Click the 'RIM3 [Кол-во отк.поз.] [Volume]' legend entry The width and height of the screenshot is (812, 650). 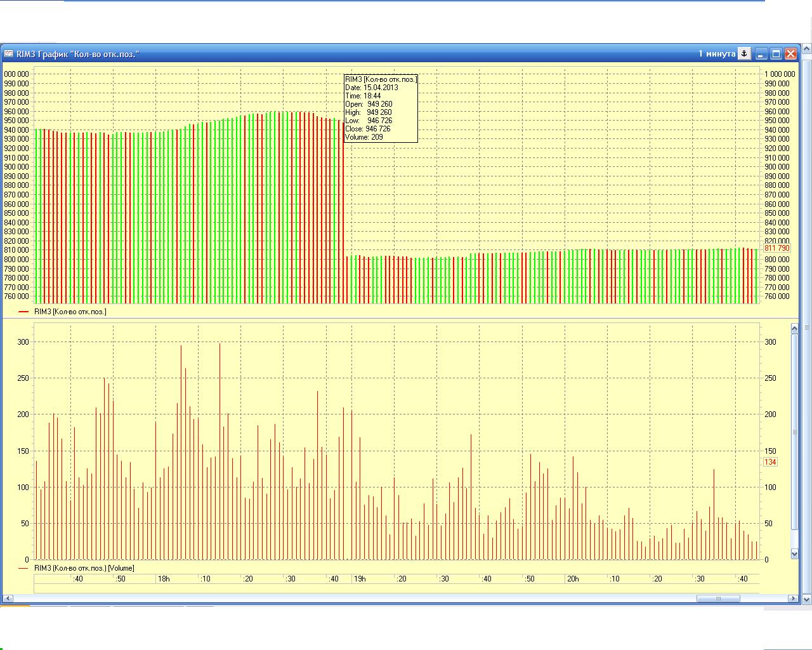[x=84, y=568]
